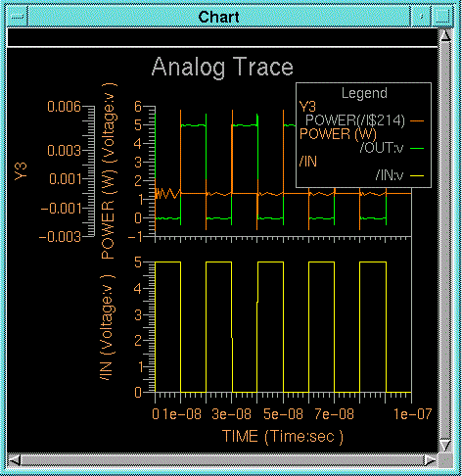Click the vertical scrollbar track

pos(445,241)
